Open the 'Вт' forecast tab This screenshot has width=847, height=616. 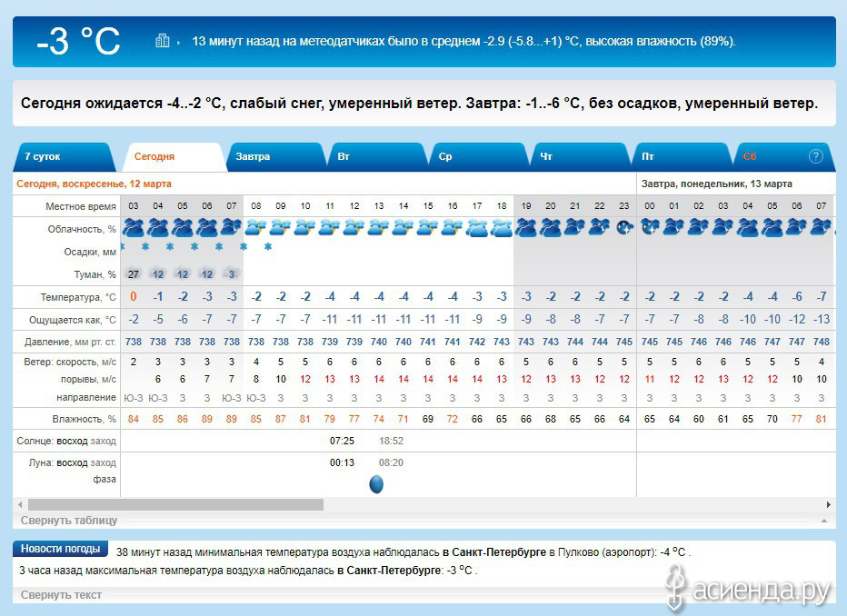click(377, 156)
